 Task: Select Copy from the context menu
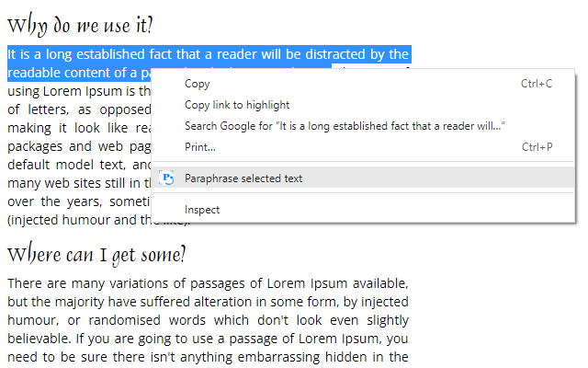pyautogui.click(x=198, y=84)
